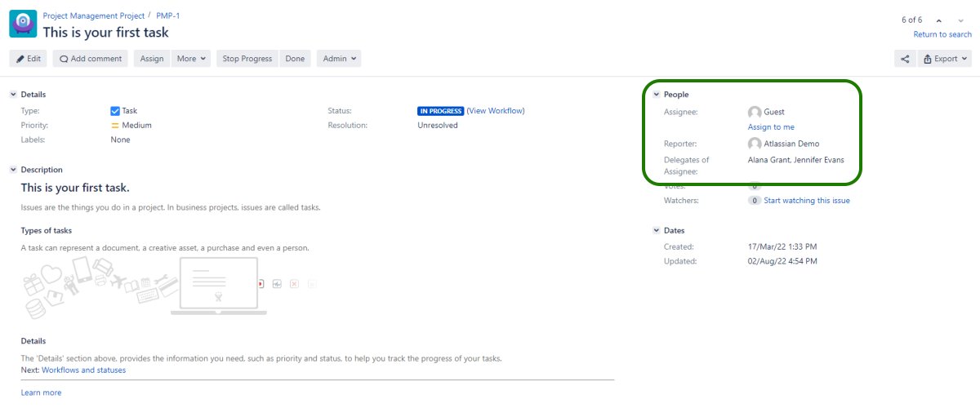Click Start watching this issue
Viewport: 980px width, 408px height.
[807, 201]
